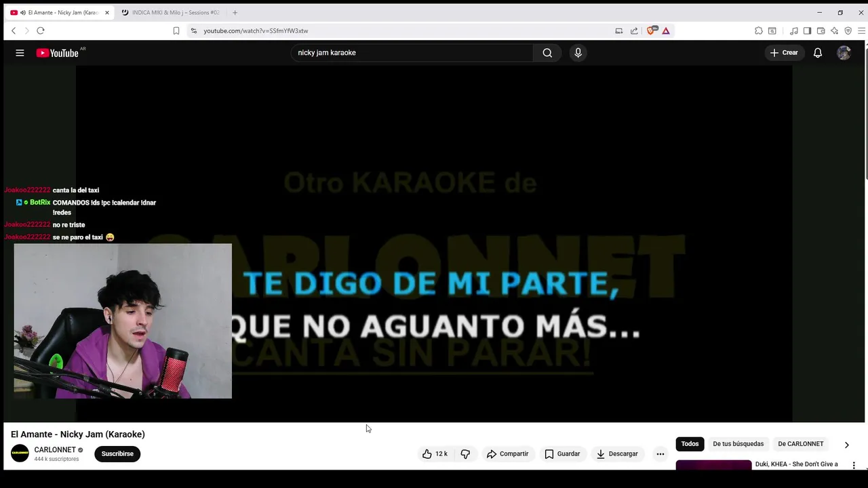Reload the current page
The width and height of the screenshot is (868, 488).
pyautogui.click(x=41, y=30)
